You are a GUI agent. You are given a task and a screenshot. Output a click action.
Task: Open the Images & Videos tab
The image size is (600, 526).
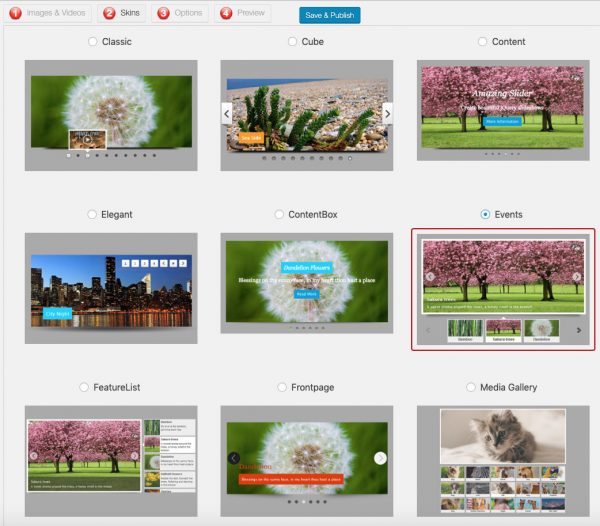click(x=48, y=13)
